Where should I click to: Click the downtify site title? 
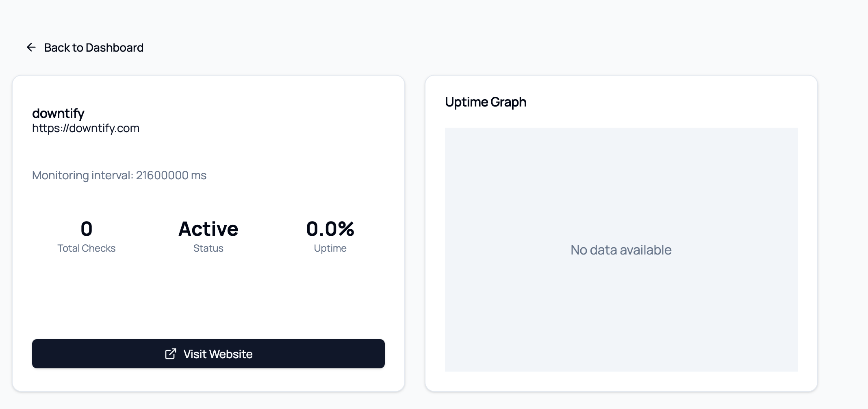pyautogui.click(x=58, y=113)
